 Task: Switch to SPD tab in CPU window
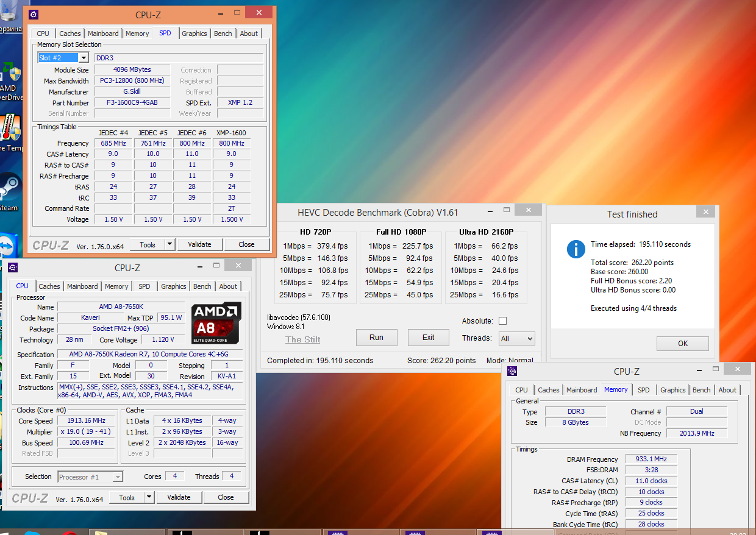pos(144,286)
